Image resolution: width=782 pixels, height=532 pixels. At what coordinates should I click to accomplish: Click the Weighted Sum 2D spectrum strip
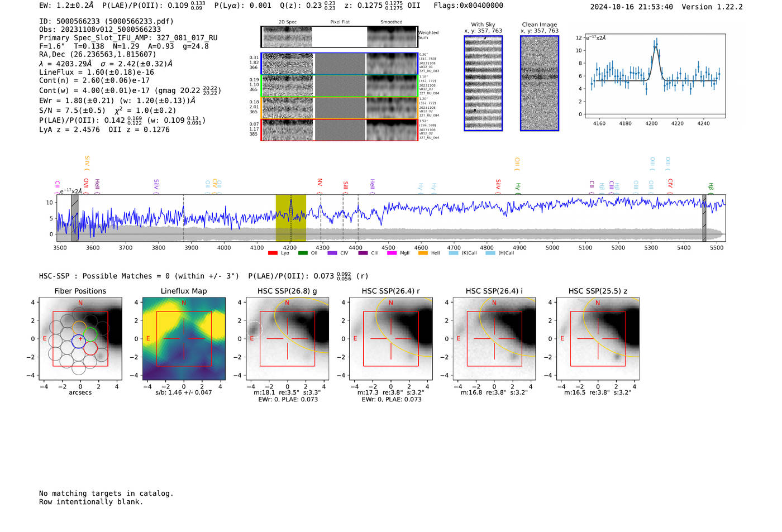pos(339,37)
